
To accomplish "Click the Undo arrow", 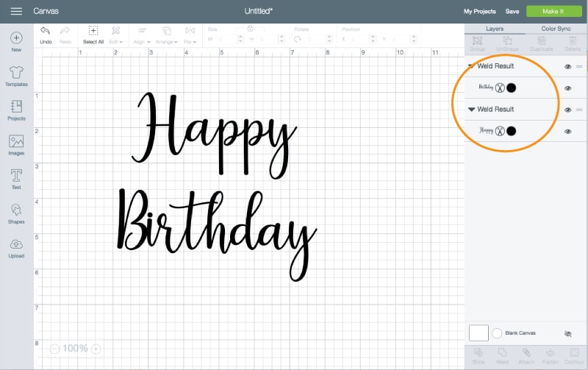I will point(46,31).
